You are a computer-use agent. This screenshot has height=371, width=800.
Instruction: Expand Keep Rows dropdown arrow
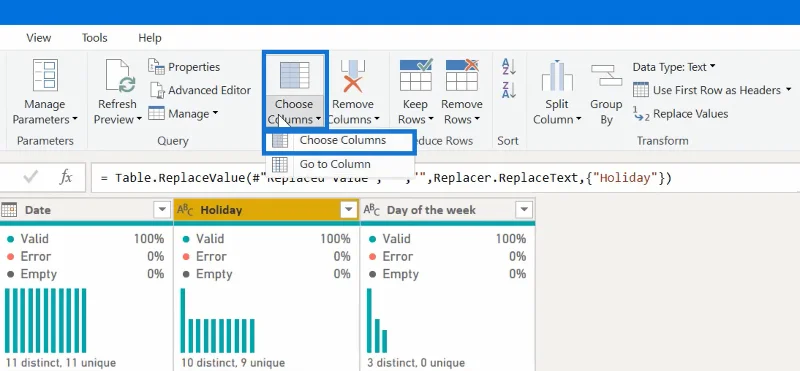coord(431,119)
